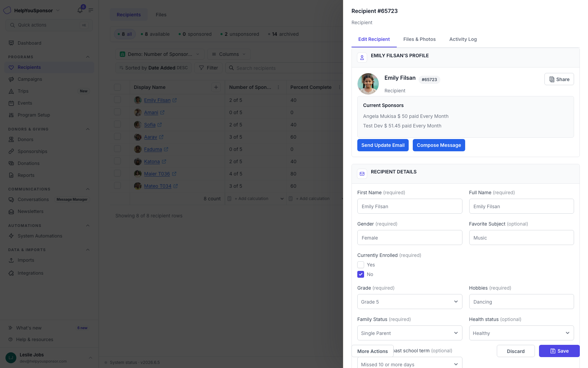Open the Health status Healthy dropdown

[x=521, y=333]
